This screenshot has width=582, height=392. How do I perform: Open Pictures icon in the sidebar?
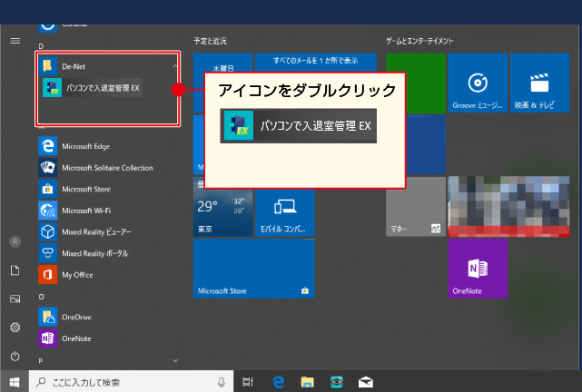pos(15,299)
